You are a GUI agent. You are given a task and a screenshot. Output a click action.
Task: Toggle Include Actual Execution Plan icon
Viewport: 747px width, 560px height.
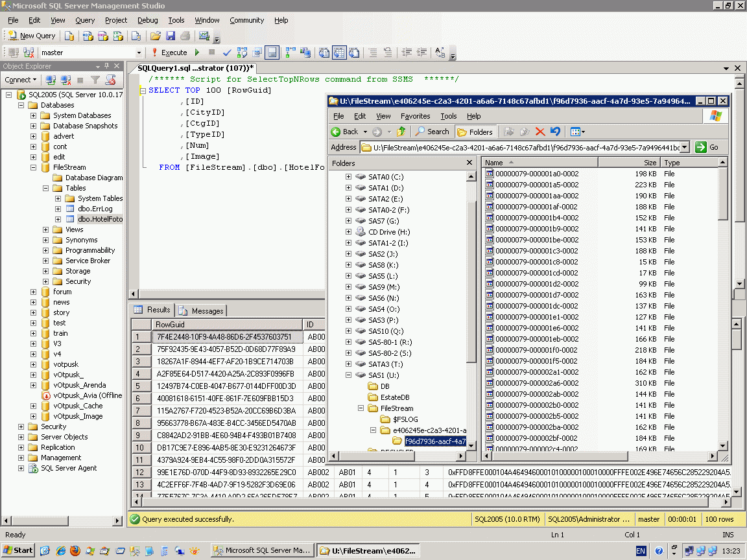tap(290, 52)
